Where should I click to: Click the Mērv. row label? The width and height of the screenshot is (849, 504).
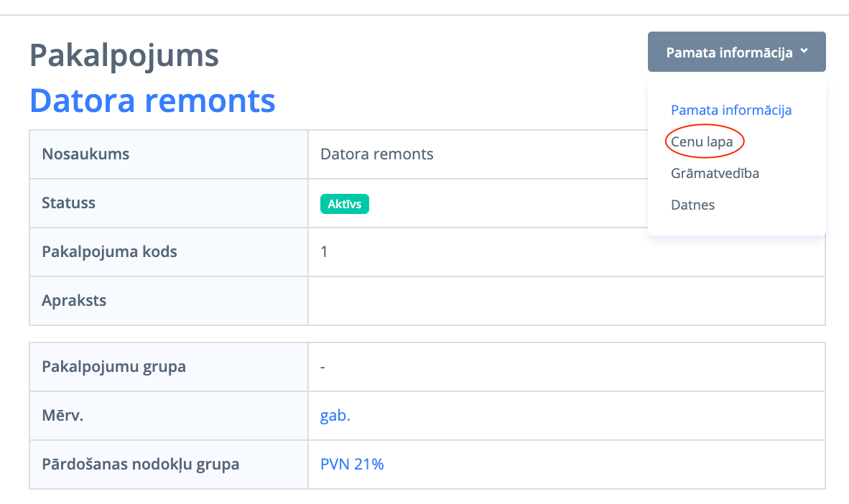pos(63,416)
